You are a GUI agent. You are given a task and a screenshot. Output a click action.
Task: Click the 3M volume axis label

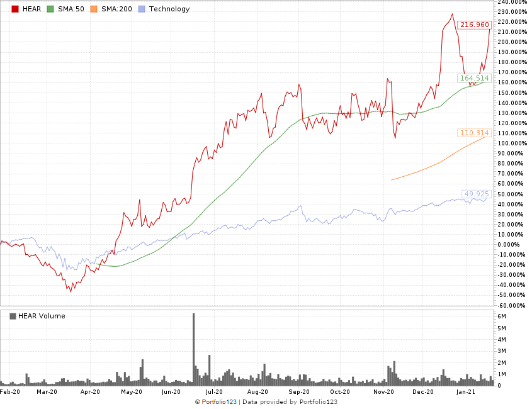point(501,351)
